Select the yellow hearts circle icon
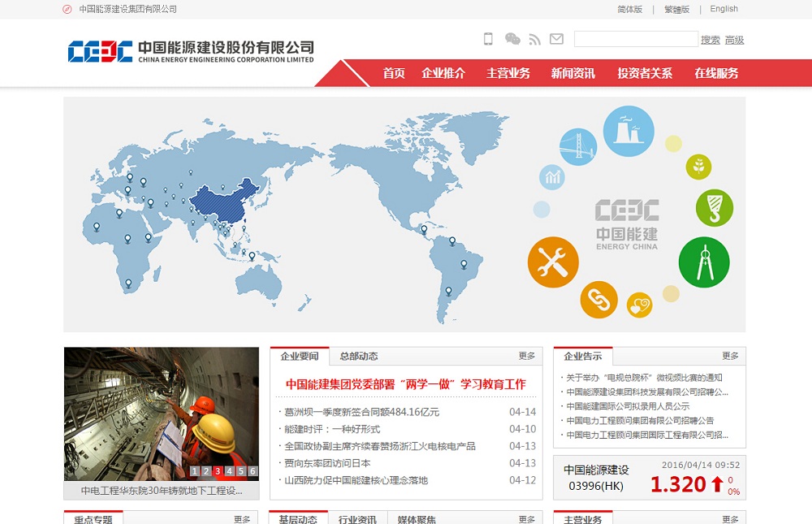This screenshot has height=524, width=812. pos(640,305)
